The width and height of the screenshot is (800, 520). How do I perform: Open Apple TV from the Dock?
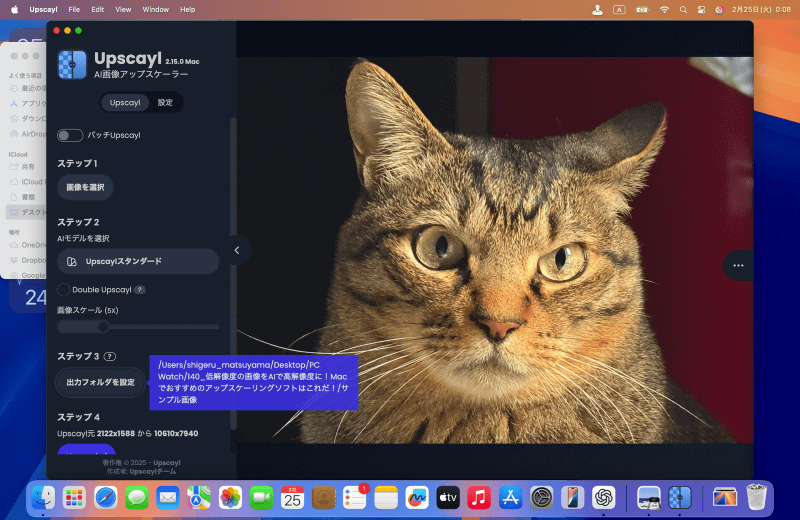pos(448,498)
